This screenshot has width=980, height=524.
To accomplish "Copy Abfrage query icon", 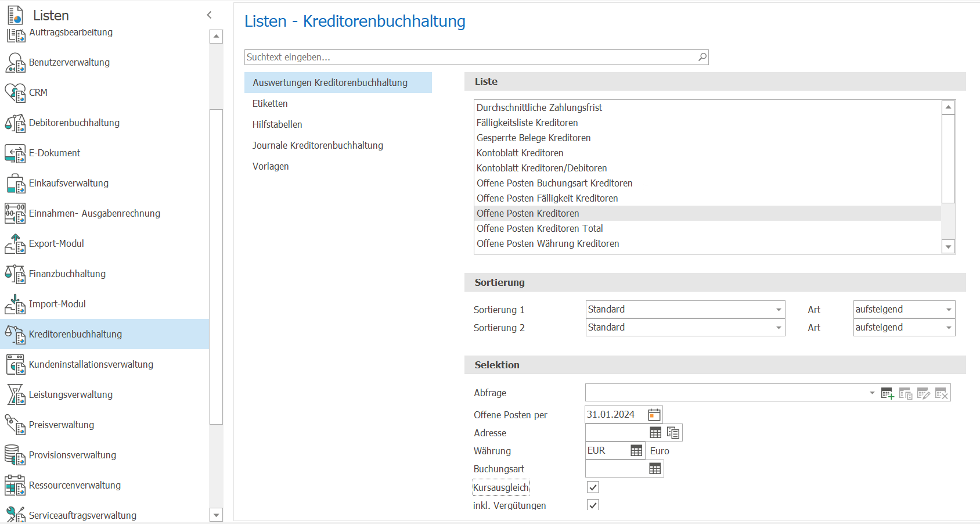I will point(906,393).
